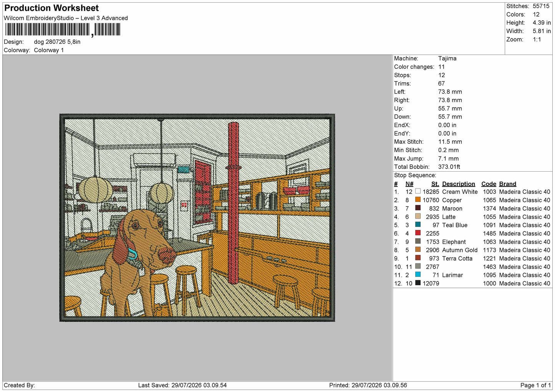555x392 pixels.
Task: Click the Autumn Gold color swatch
Action: point(418,250)
